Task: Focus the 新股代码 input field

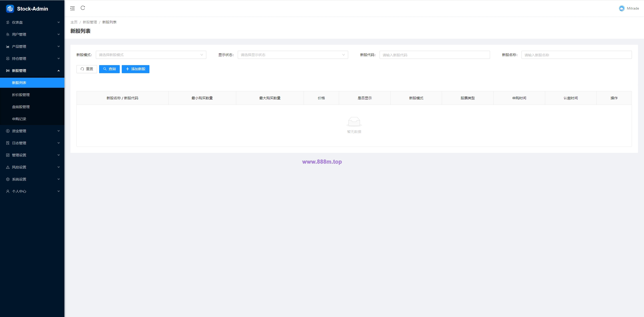Action: coord(435,55)
